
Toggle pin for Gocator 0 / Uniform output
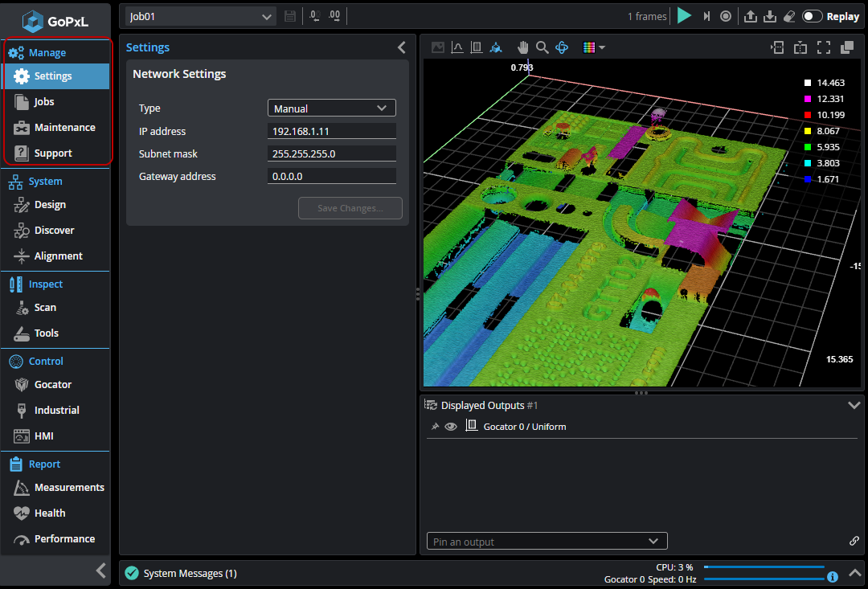pos(435,426)
